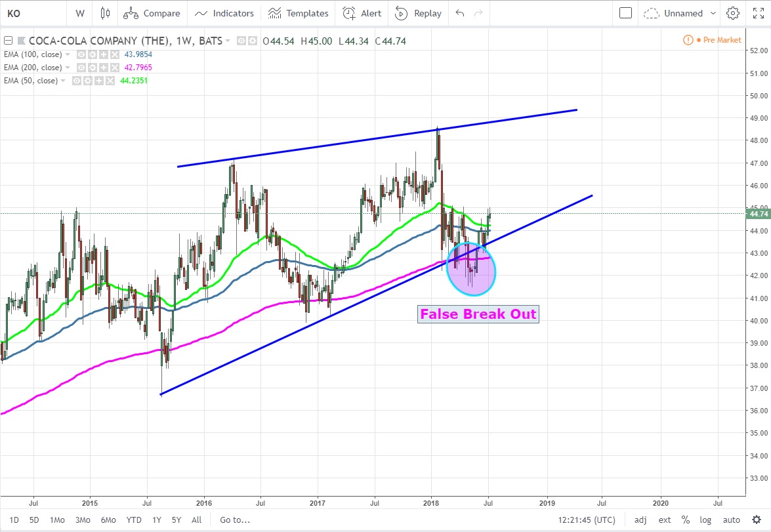
Task: Expand EMA (100, close) dropdown arrow
Action: [68, 54]
